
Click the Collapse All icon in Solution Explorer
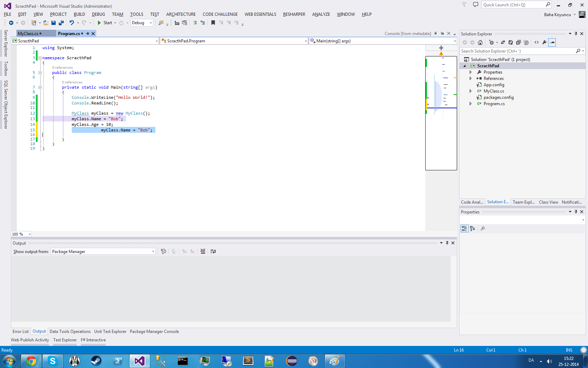518,42
